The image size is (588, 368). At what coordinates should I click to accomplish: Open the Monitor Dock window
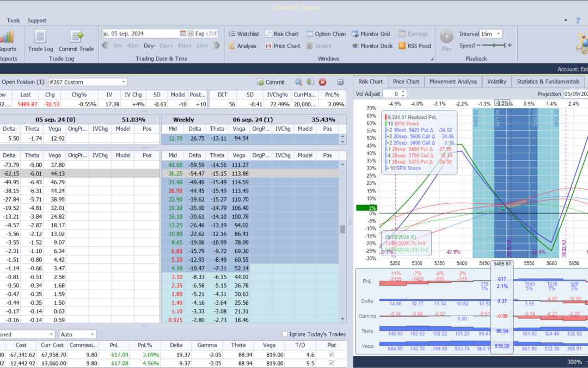(x=372, y=46)
